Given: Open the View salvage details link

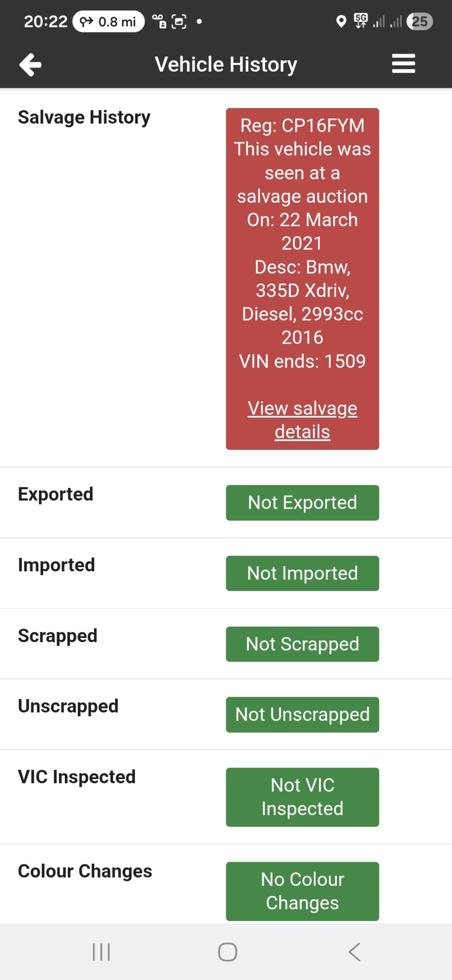Looking at the screenshot, I should pos(302,420).
